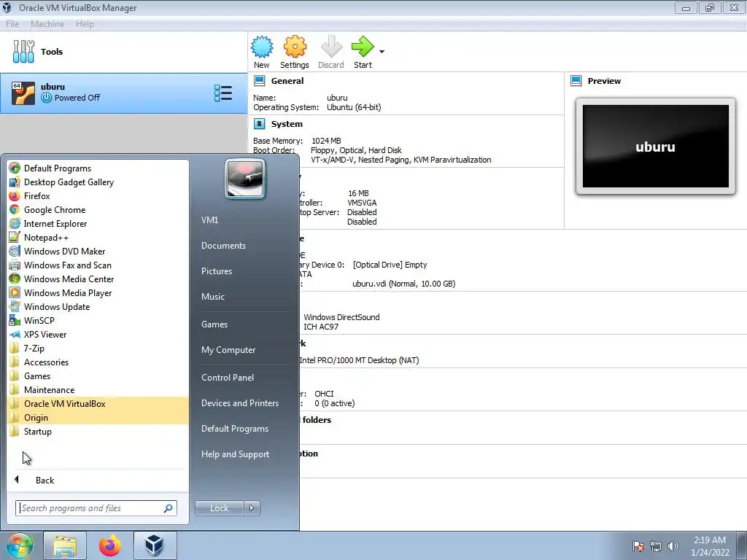
Task: Expand the 7-Zip folder
Action: [x=98, y=348]
